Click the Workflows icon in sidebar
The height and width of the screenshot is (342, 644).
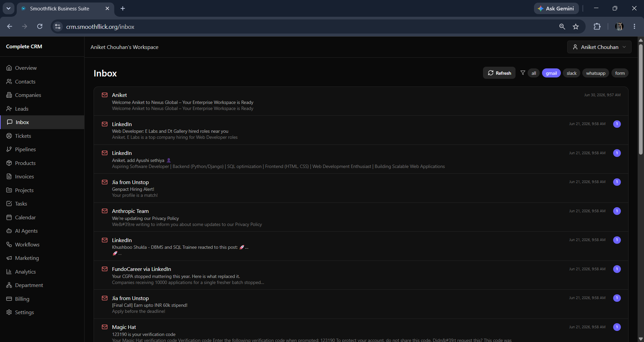(9, 244)
